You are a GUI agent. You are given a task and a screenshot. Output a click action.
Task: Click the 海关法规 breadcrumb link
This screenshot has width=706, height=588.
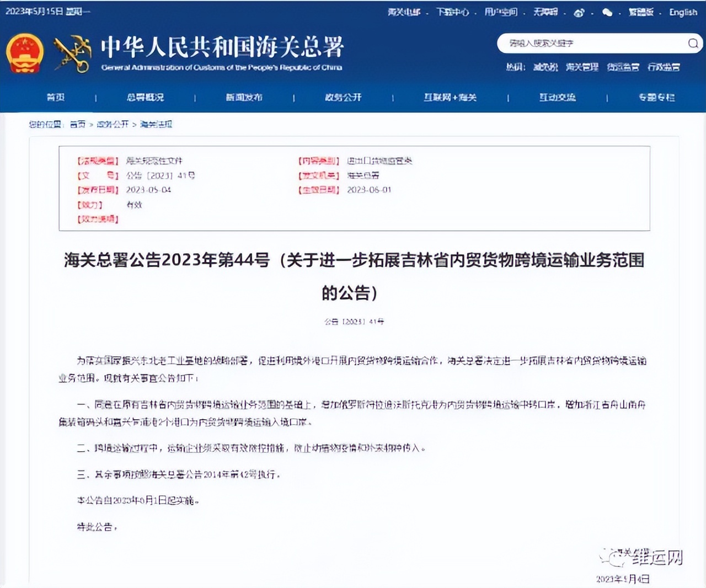tap(156, 125)
